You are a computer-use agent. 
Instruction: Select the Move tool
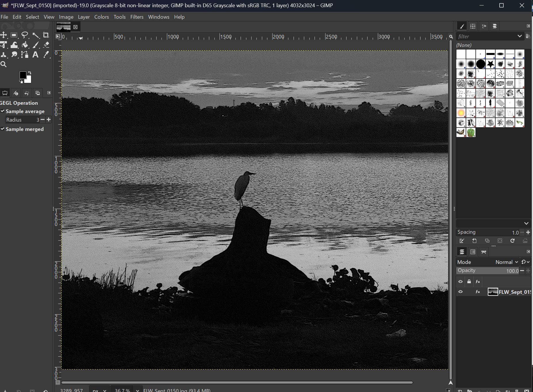tap(3, 35)
